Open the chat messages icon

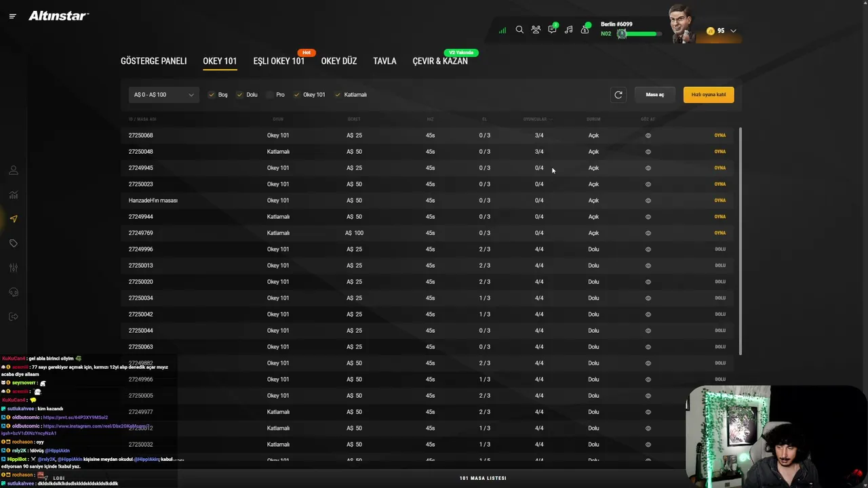pos(552,30)
